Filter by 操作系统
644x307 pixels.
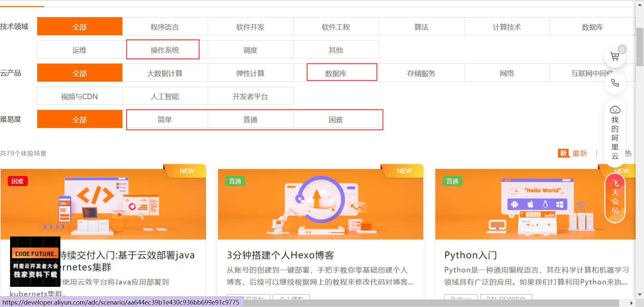pos(165,50)
